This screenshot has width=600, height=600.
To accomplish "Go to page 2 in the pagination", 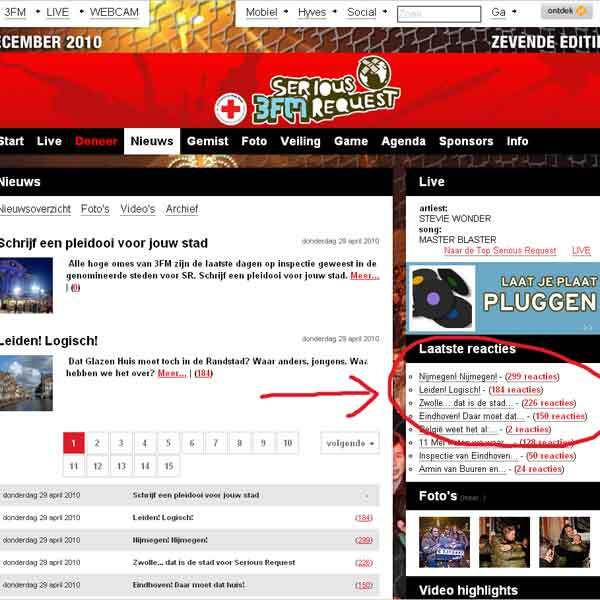I will (x=97, y=443).
